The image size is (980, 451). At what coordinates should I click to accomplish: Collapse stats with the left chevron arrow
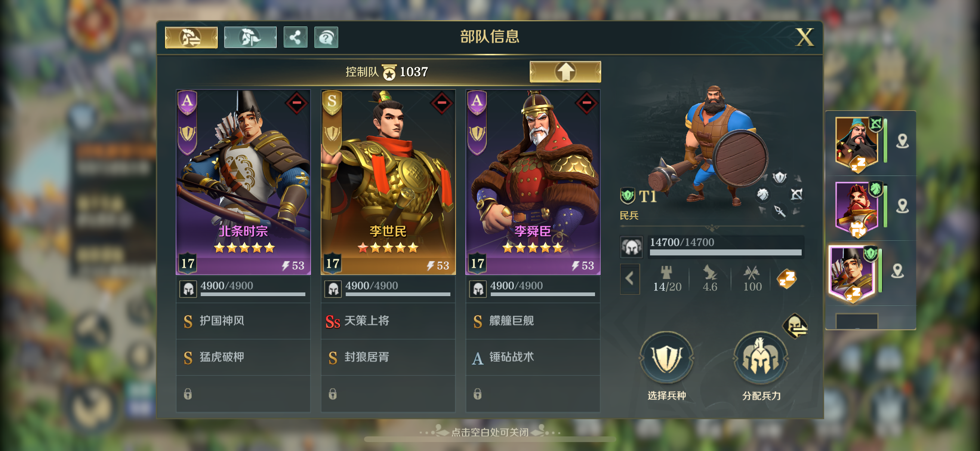tap(630, 279)
